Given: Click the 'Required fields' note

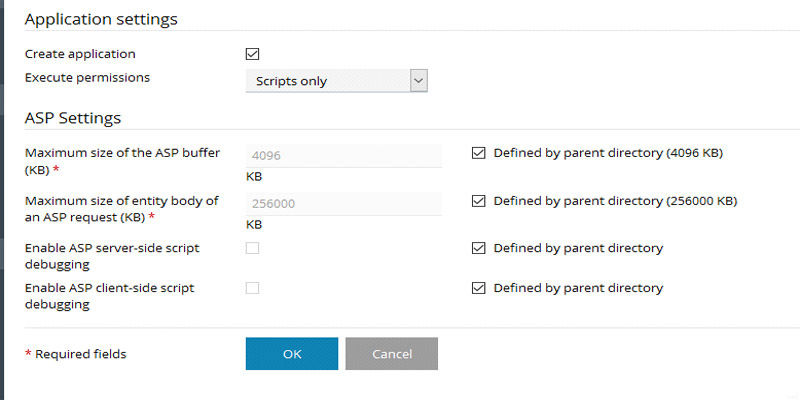Looking at the screenshot, I should click(x=80, y=354).
